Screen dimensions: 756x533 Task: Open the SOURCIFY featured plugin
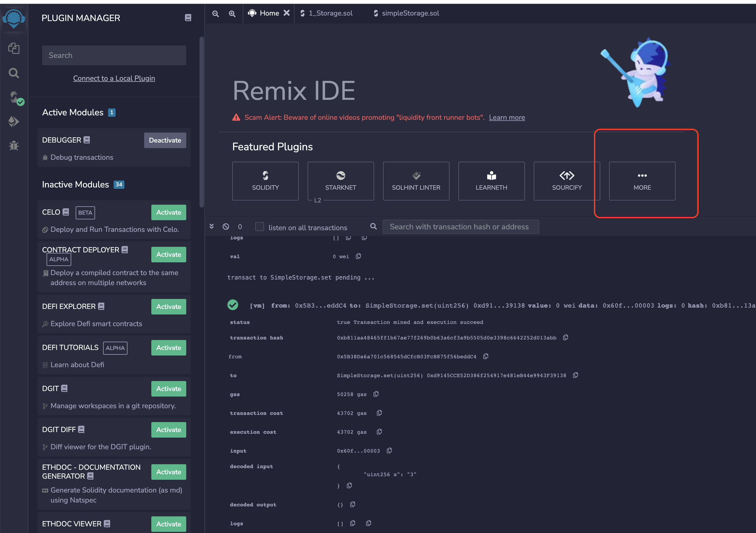pyautogui.click(x=567, y=181)
